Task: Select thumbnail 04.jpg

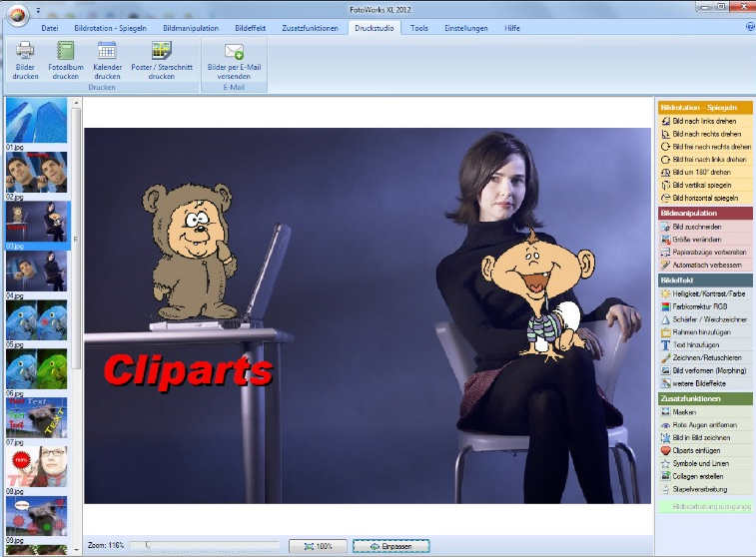Action: click(37, 271)
